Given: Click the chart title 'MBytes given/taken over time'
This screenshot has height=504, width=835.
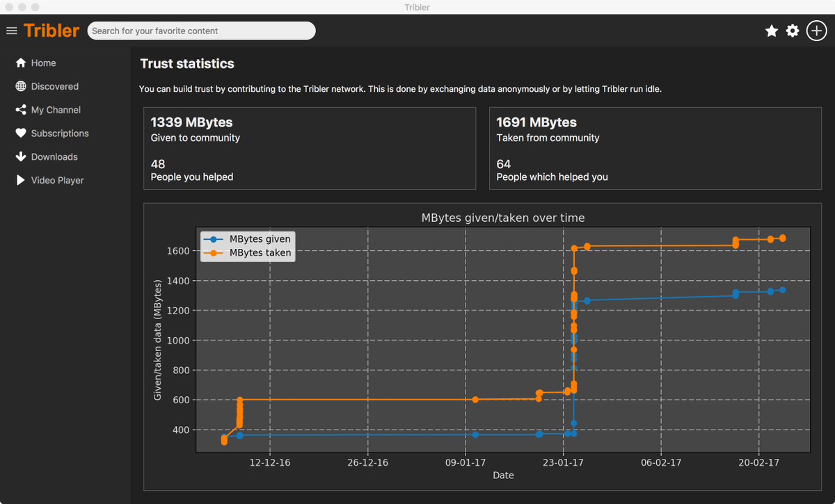Looking at the screenshot, I should click(x=503, y=218).
